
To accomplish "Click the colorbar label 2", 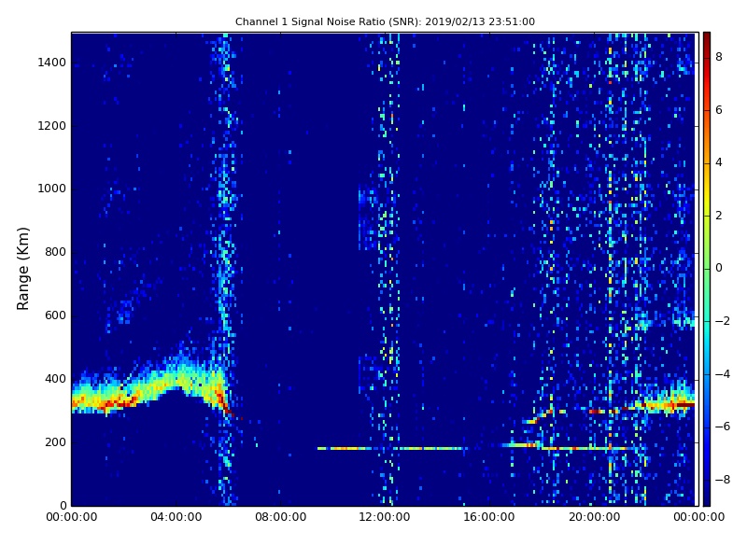I will [x=719, y=216].
